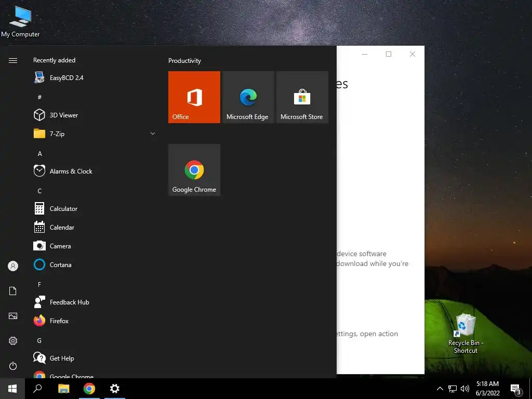Open the clock showing 5:18 AM
The height and width of the screenshot is (399, 532).
[487, 389]
